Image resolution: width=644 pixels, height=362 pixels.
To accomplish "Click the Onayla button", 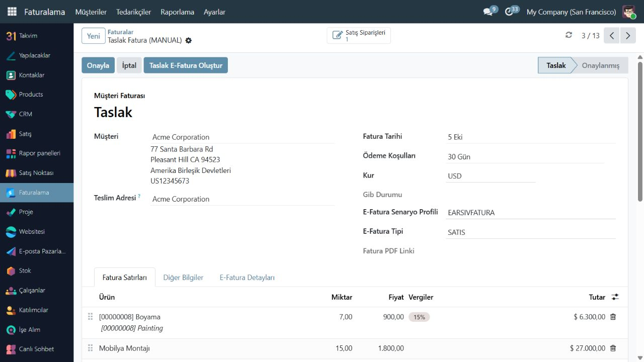I will [98, 65].
